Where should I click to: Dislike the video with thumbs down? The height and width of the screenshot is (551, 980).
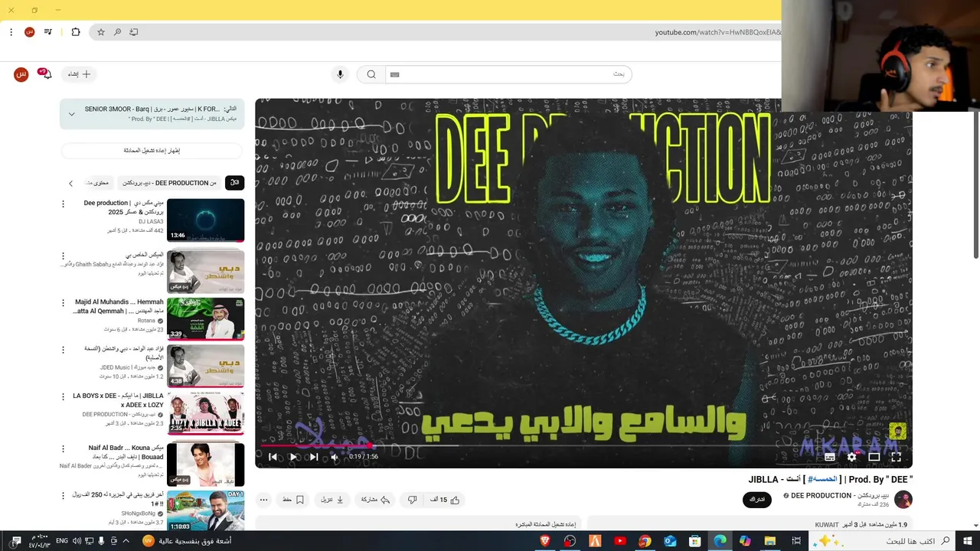tap(412, 500)
